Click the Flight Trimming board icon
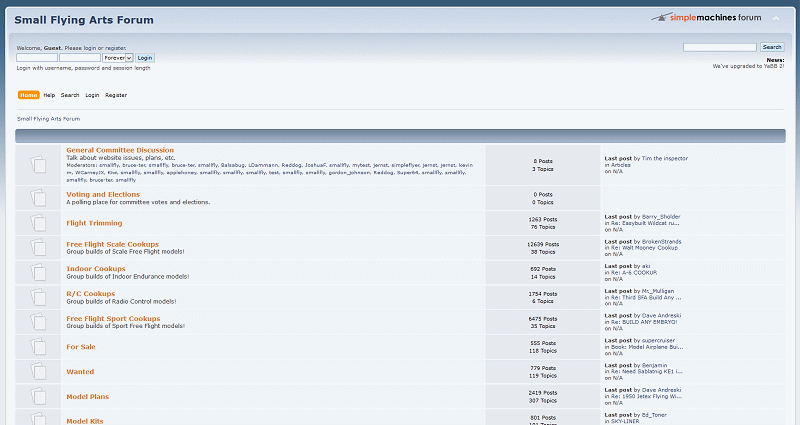The image size is (800, 425). click(x=38, y=223)
